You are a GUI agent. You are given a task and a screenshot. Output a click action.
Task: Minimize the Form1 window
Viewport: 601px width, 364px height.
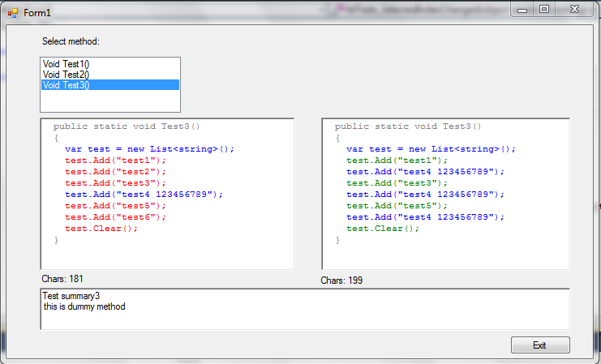522,9
